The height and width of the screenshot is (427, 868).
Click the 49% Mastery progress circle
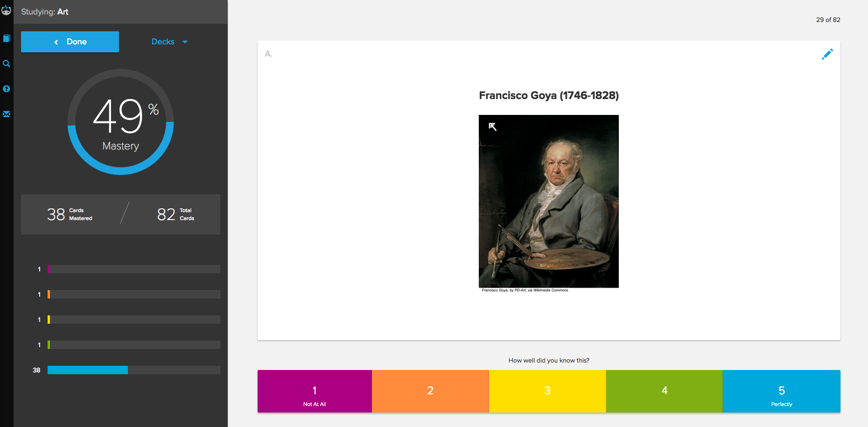121,122
